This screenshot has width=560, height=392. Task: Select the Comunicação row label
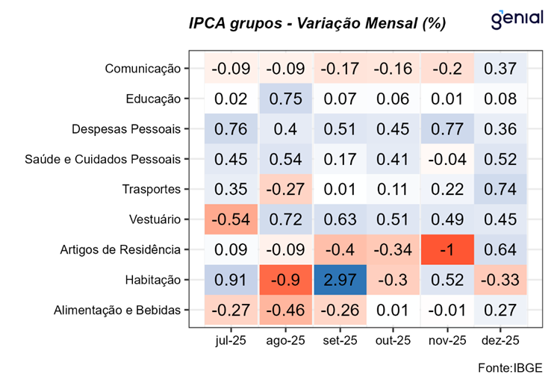coord(143,69)
